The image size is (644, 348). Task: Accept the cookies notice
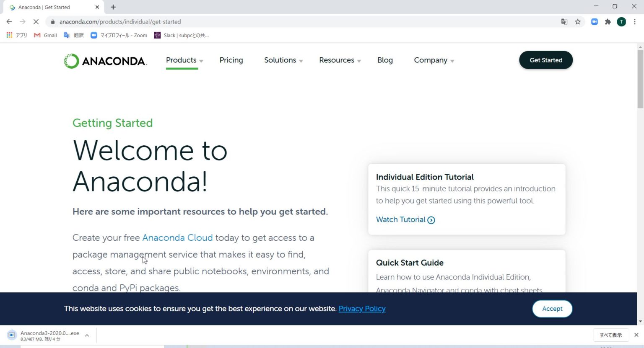[x=552, y=309]
